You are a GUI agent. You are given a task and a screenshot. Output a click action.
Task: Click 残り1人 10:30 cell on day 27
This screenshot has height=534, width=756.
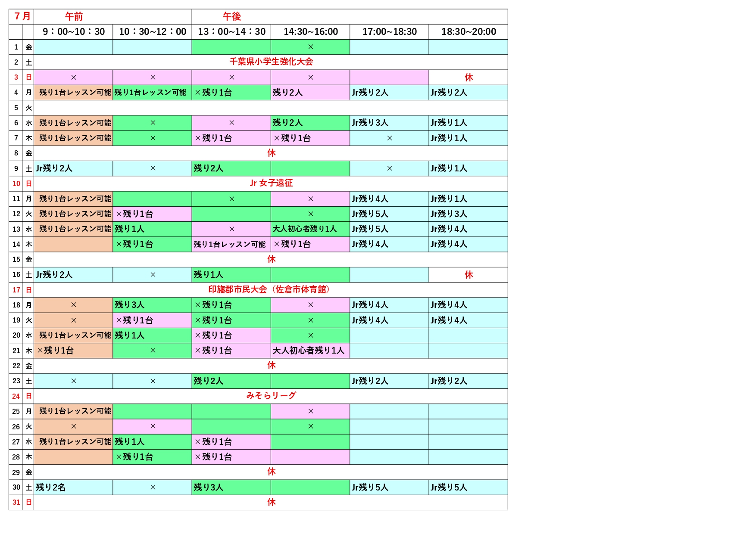153,442
